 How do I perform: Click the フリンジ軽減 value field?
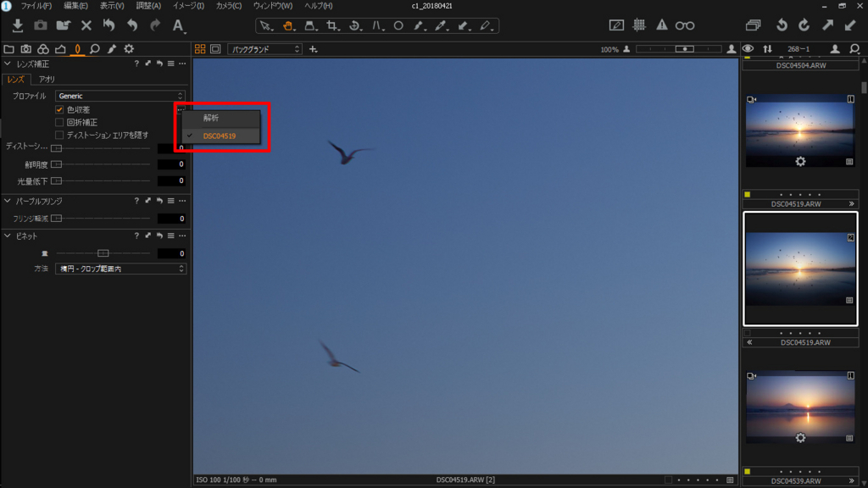point(171,219)
